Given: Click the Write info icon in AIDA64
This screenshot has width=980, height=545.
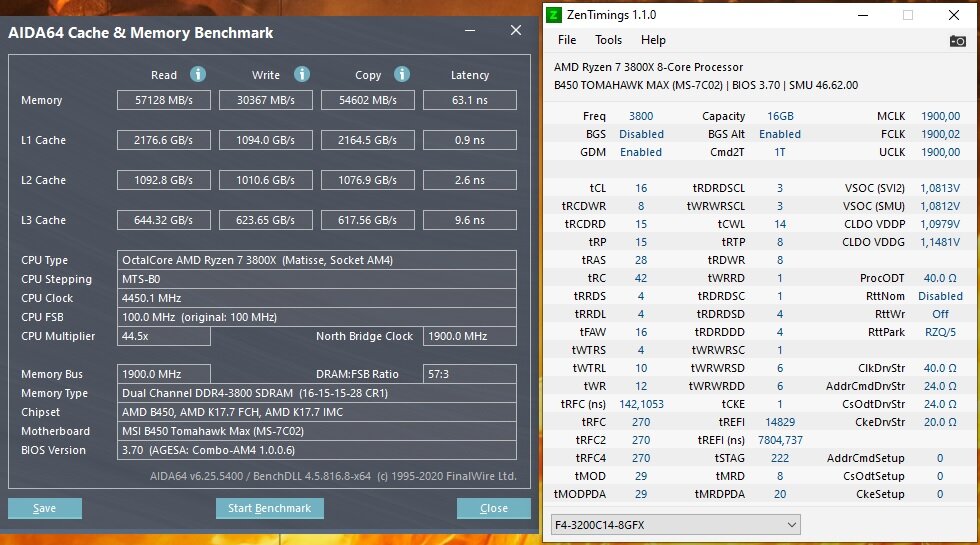Looking at the screenshot, I should coord(302,74).
